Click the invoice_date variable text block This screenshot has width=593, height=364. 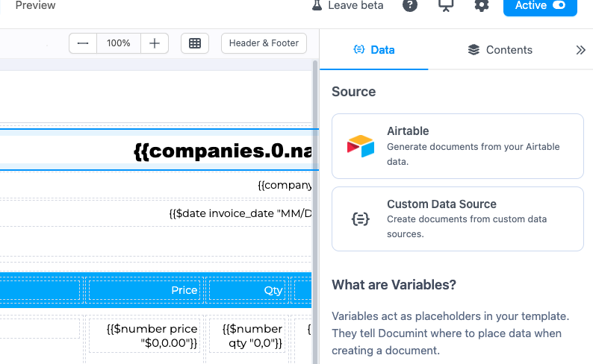click(x=239, y=213)
